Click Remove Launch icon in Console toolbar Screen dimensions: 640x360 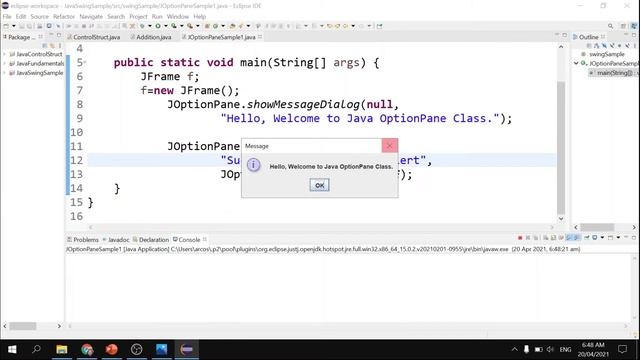(528, 238)
